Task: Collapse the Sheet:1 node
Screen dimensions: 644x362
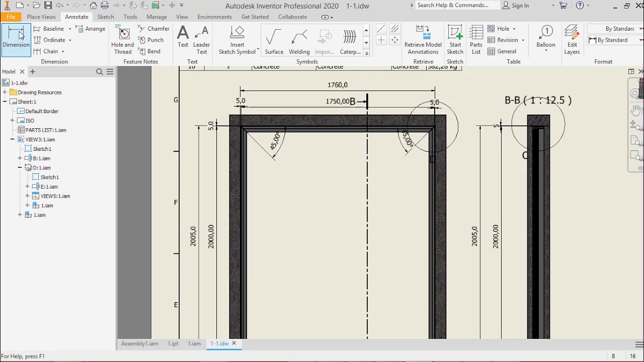Action: pos(5,102)
